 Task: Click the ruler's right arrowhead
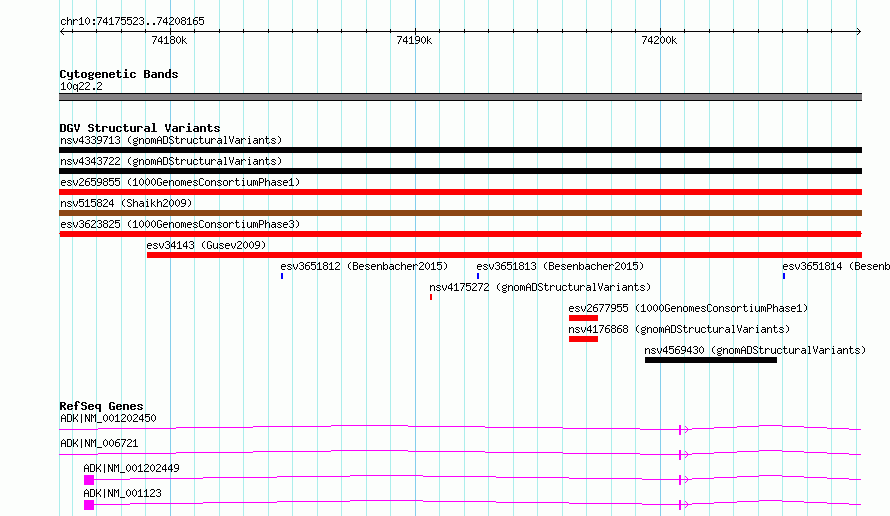pyautogui.click(x=858, y=31)
